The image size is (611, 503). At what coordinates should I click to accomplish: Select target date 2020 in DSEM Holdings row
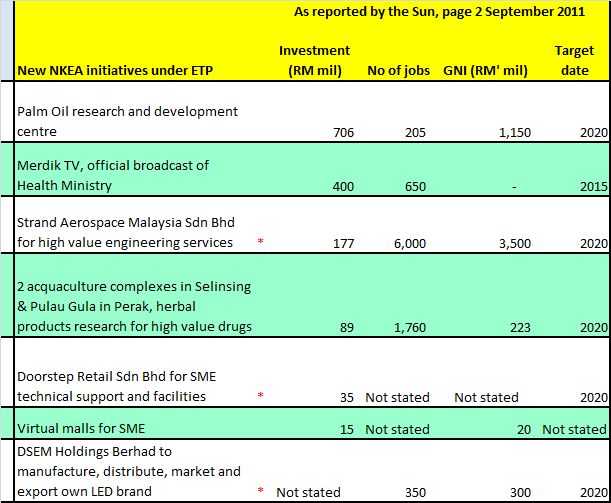click(x=594, y=492)
